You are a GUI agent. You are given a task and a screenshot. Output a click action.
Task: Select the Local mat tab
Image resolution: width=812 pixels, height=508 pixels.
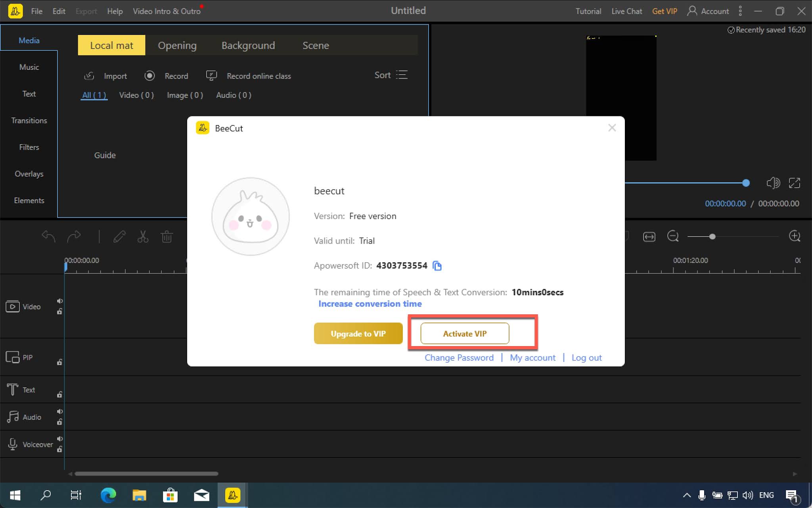click(111, 45)
